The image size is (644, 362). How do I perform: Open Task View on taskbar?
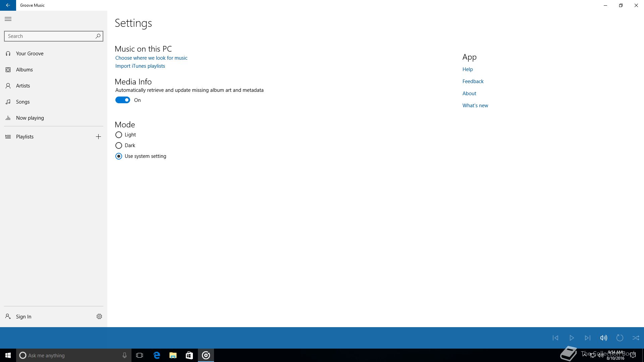point(140,355)
